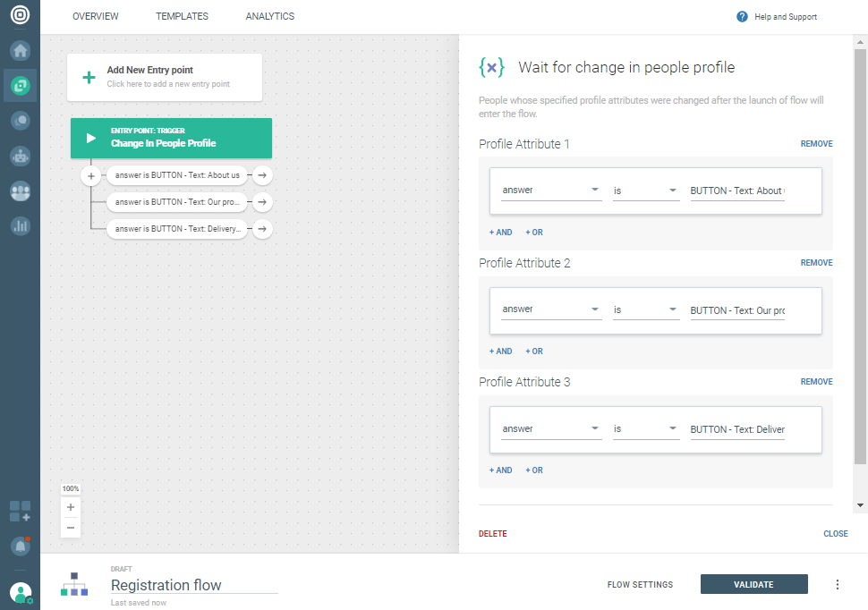Click REMOVE for Profile Attribute 2
868x610 pixels.
[x=816, y=263]
